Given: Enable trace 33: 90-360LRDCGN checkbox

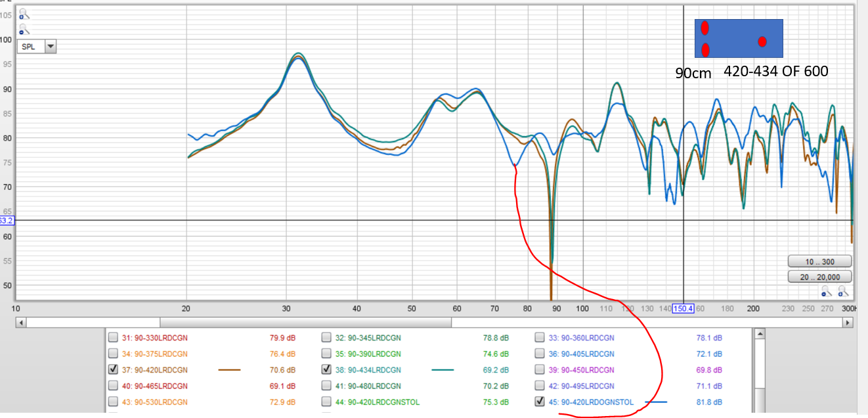Looking at the screenshot, I should pos(540,338).
